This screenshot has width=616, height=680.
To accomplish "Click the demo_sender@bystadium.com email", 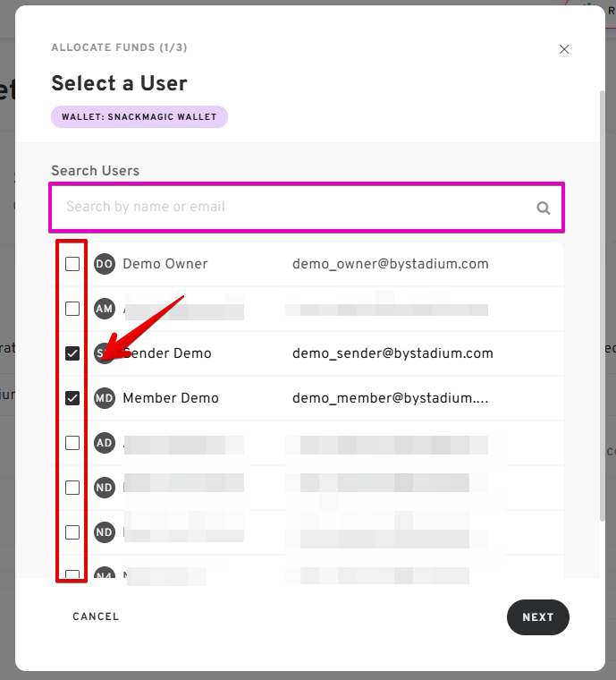I will 392,353.
